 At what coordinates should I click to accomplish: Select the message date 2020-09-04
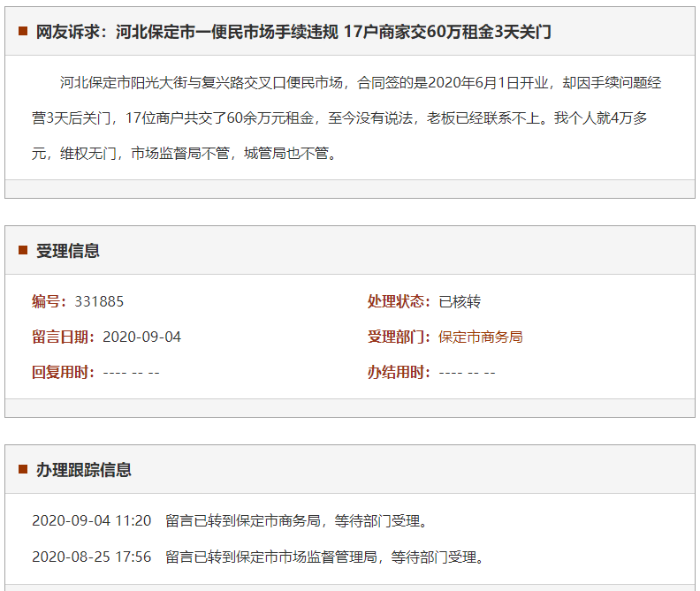141,337
